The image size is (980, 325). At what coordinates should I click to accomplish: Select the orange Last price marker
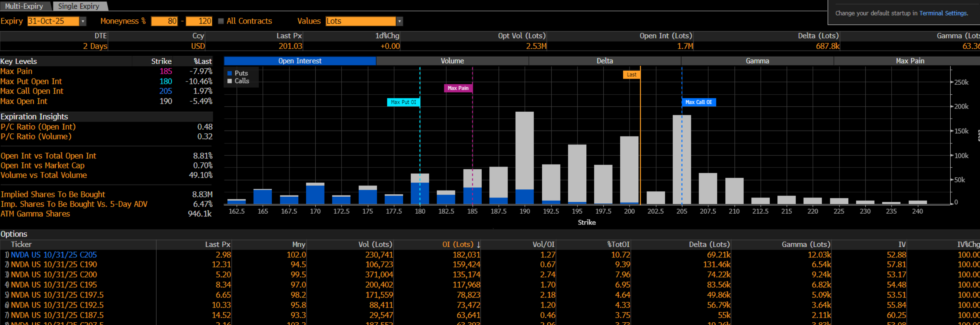click(631, 75)
